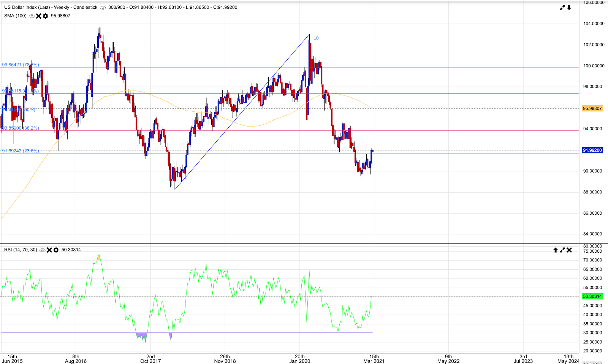Click the 50% Fibonacci retracement label
Viewport: 608px width, 364px height.
point(19,110)
